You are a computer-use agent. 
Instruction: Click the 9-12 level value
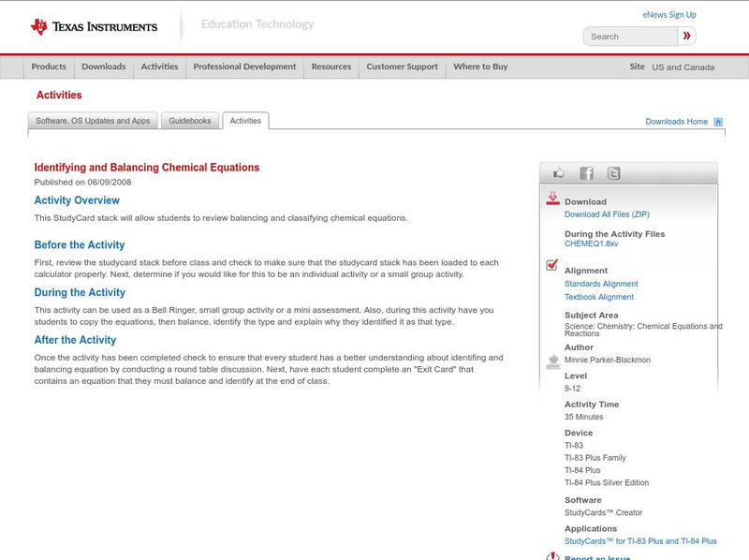click(572, 389)
